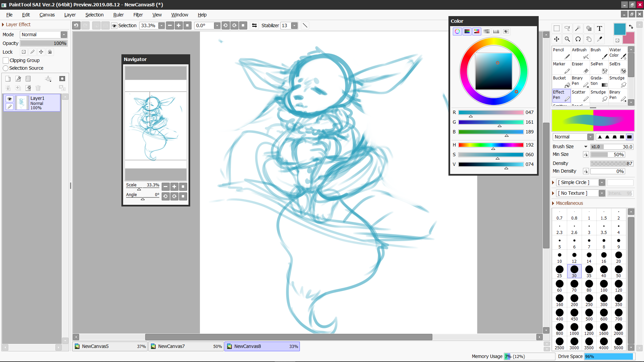Choose brush size preset 50
The image size is (644, 362).
pyautogui.click(x=618, y=271)
